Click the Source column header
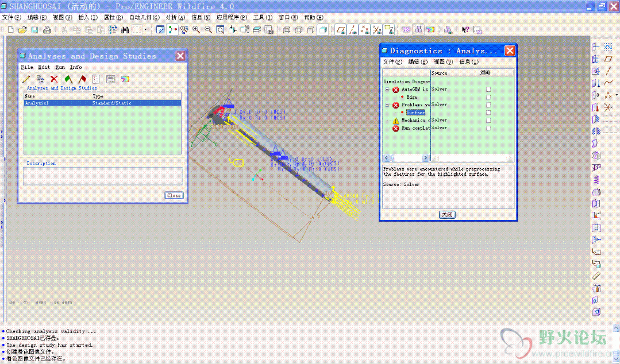The image size is (620, 364). pyautogui.click(x=440, y=73)
